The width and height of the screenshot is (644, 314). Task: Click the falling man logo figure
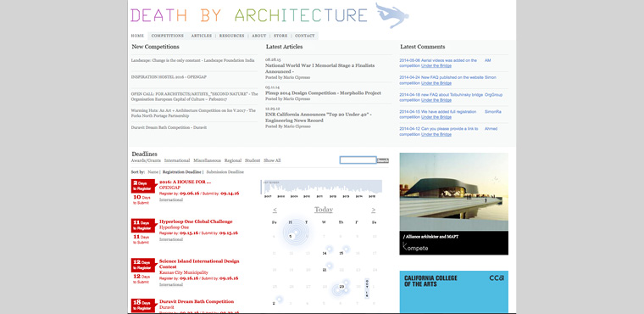click(x=391, y=15)
